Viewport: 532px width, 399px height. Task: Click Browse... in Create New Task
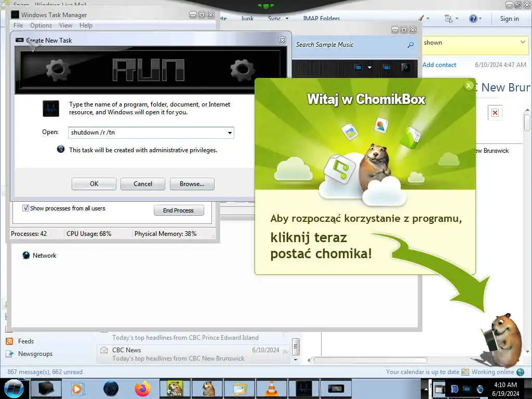pyautogui.click(x=192, y=184)
